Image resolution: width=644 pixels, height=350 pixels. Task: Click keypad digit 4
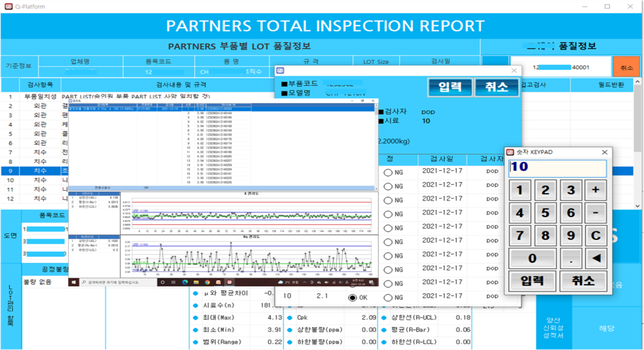(519, 213)
